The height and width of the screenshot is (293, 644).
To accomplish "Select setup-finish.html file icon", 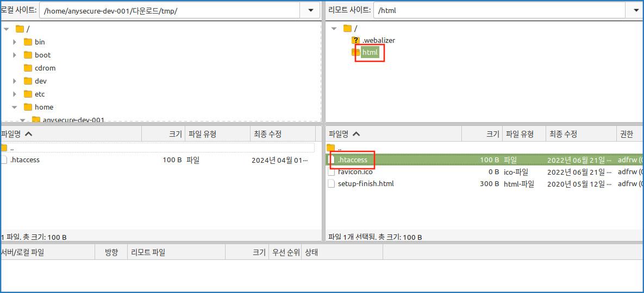I will (x=331, y=183).
